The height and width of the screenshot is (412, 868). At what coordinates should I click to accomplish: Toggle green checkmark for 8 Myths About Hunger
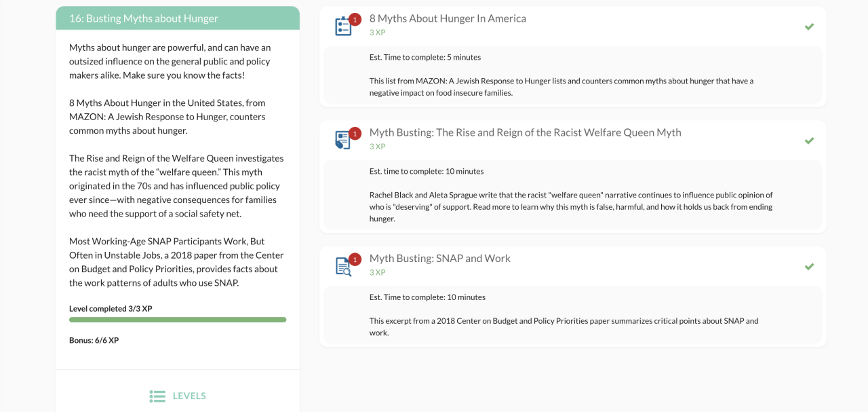tap(809, 26)
